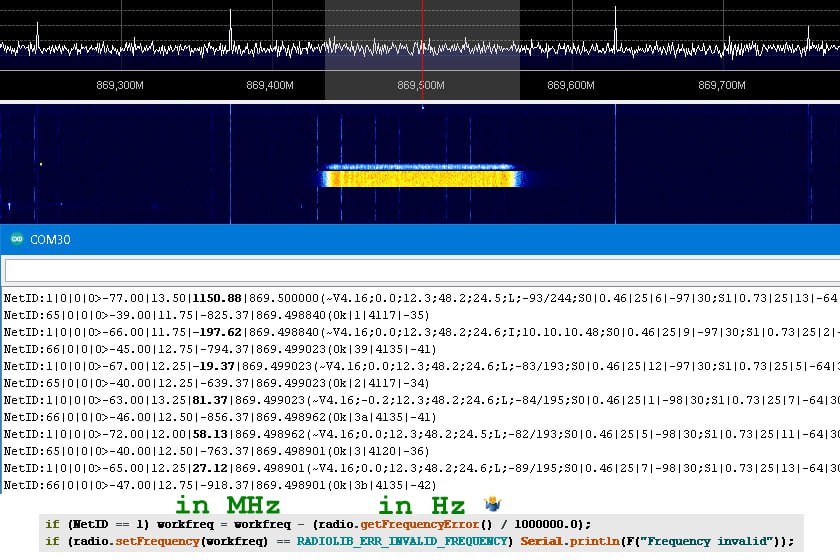This screenshot has width=840, height=560.
Task: Click the green 'in MHz' annotation
Action: 227,506
